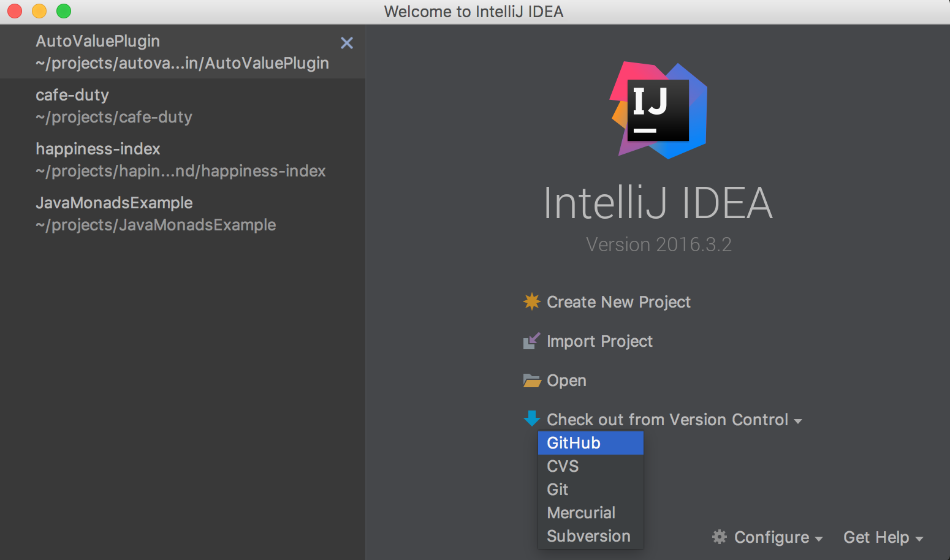This screenshot has height=560, width=950.
Task: Open the JavaMonadsExample recent project
Action: (x=183, y=213)
